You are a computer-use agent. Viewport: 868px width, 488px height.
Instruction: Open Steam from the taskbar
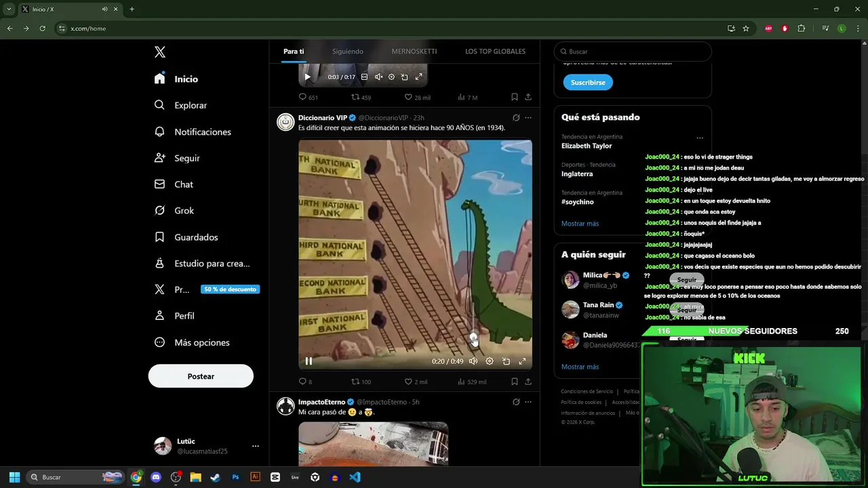216,477
